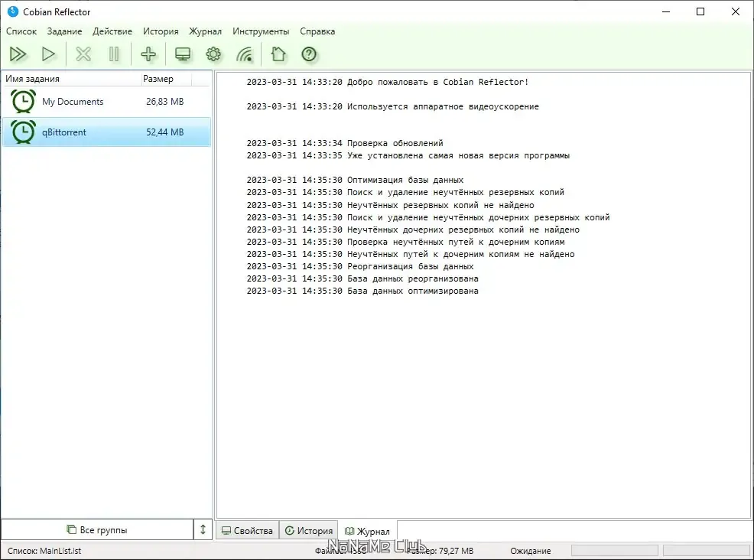The image size is (754, 560).
Task: Select the qBittorrent task
Action: (106, 132)
